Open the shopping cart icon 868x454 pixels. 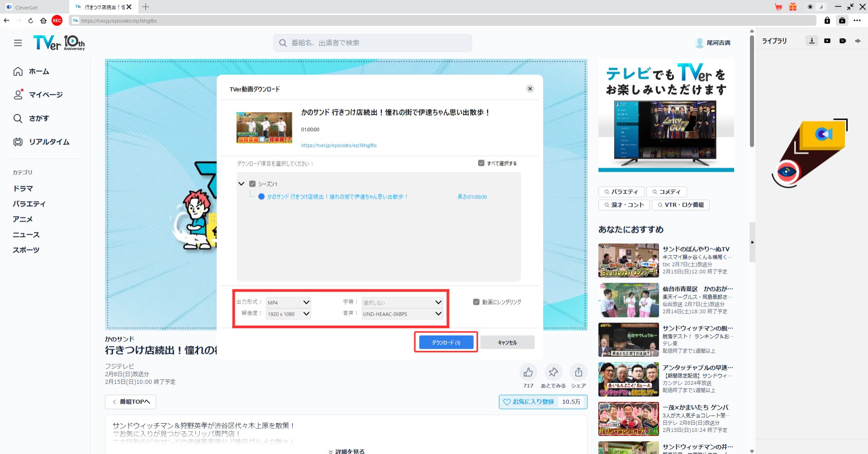[x=778, y=7]
